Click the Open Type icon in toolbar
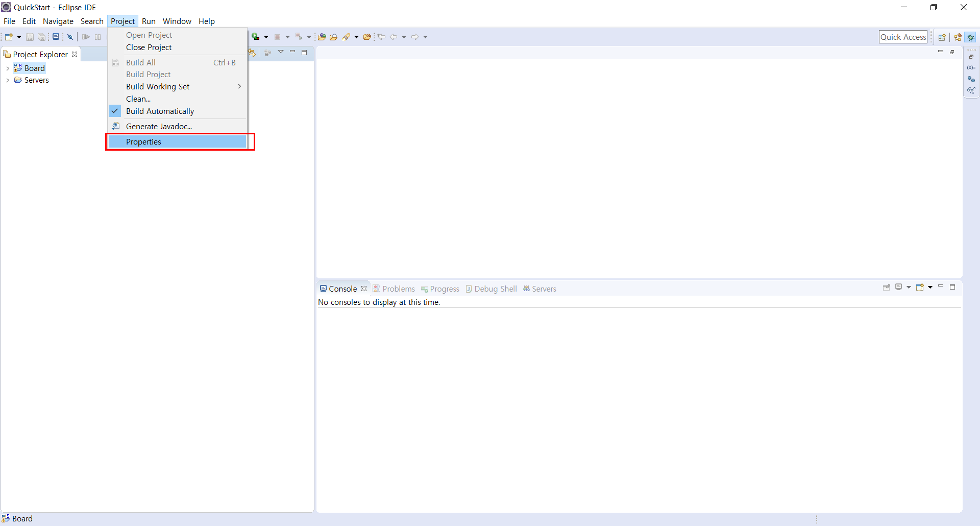The image size is (980, 526). [322, 37]
